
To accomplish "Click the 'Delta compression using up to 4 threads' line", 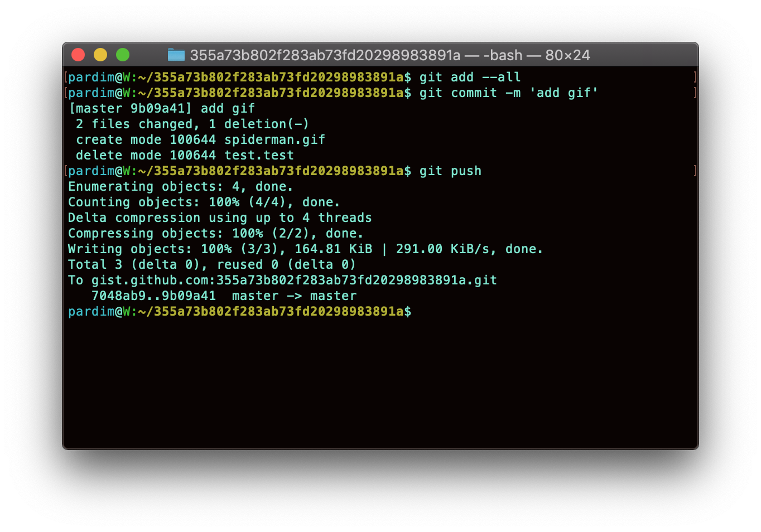I will point(220,218).
